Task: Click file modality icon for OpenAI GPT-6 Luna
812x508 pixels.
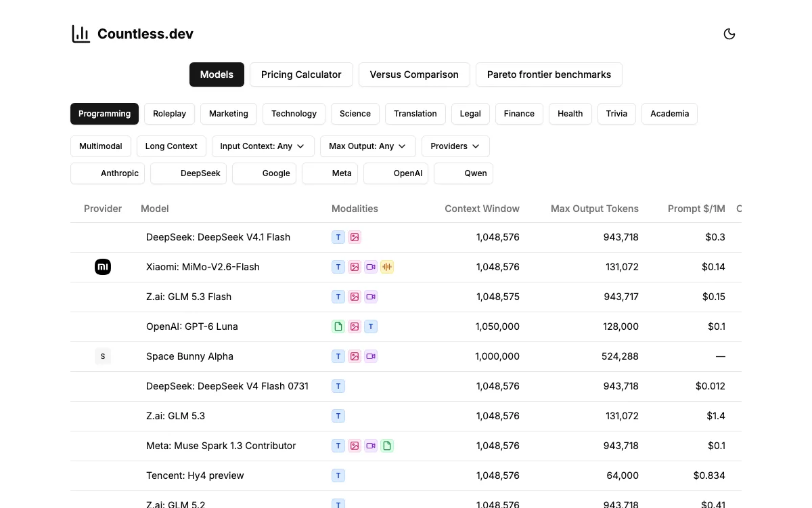Action: [338, 326]
